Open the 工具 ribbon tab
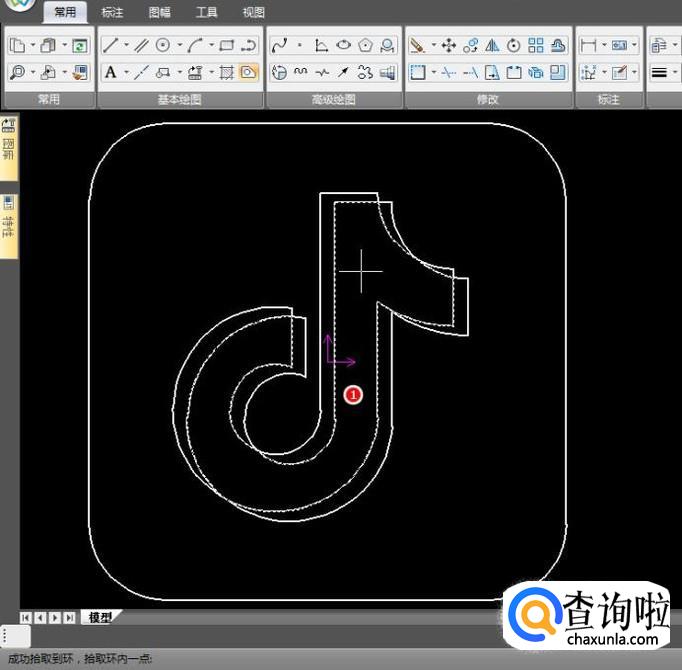This screenshot has height=670, width=682. pos(206,13)
